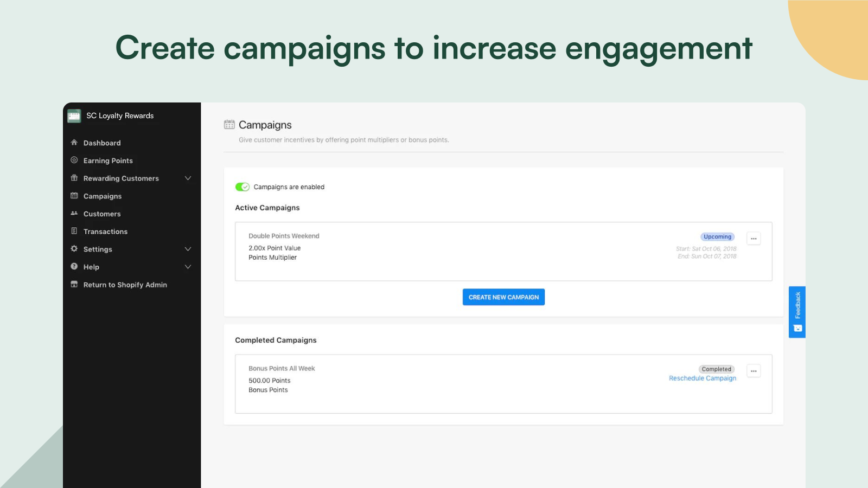The height and width of the screenshot is (488, 868).
Task: Open Campaigns via the calendar icon
Action: [x=74, y=196]
